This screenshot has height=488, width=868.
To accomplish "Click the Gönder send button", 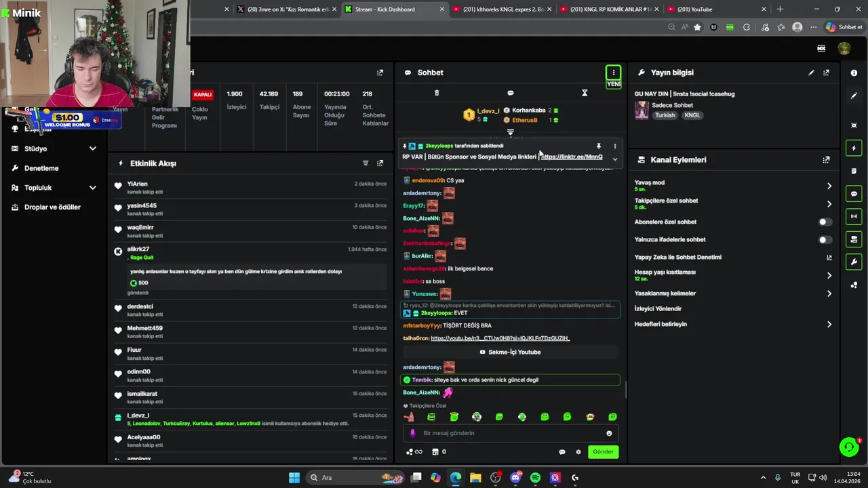I will click(603, 452).
